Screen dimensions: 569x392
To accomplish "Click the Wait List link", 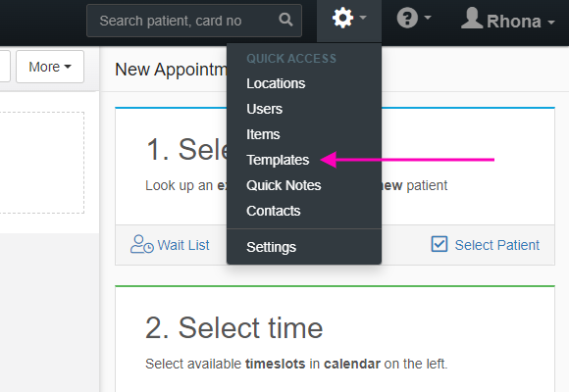I will point(183,245).
